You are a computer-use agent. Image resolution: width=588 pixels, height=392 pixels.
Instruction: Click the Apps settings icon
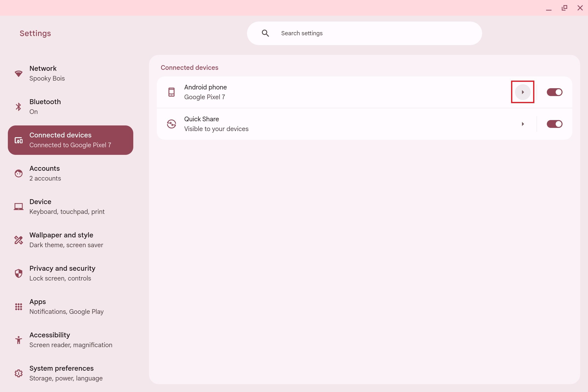click(x=18, y=307)
